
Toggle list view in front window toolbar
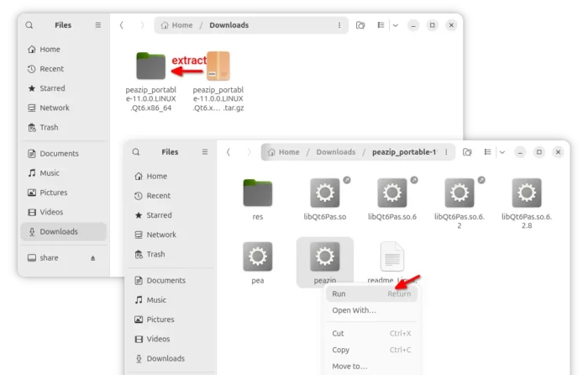point(487,152)
